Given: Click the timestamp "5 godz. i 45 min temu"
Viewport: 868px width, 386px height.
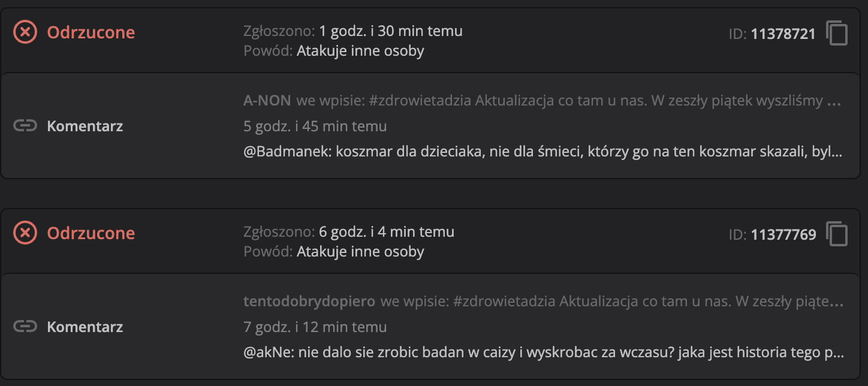Looking at the screenshot, I should [315, 126].
